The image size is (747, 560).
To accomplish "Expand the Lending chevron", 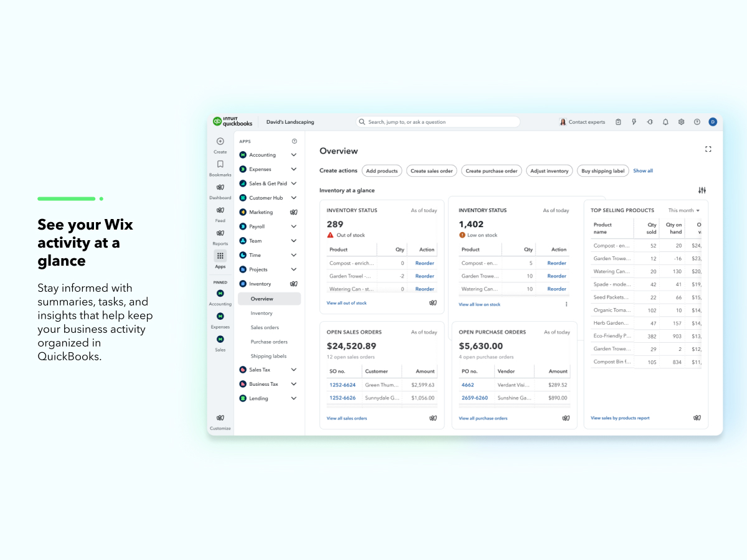I will [x=294, y=398].
